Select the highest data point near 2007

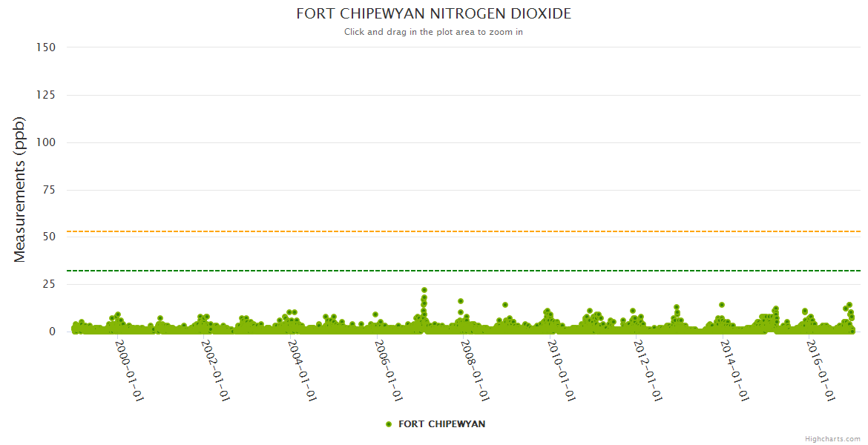(424, 290)
